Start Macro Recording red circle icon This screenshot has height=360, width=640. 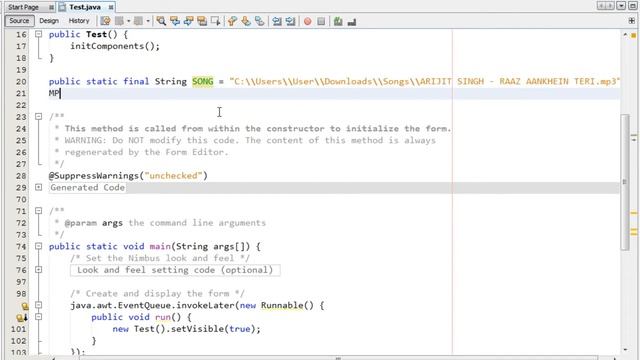click(x=308, y=21)
